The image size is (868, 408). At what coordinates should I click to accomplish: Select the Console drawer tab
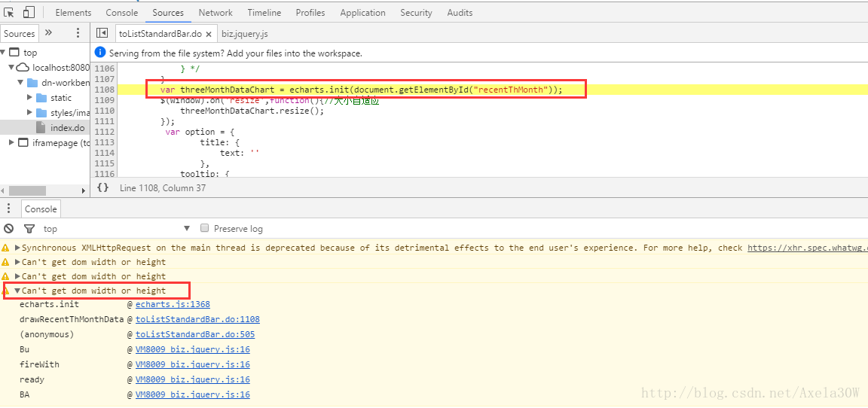41,209
